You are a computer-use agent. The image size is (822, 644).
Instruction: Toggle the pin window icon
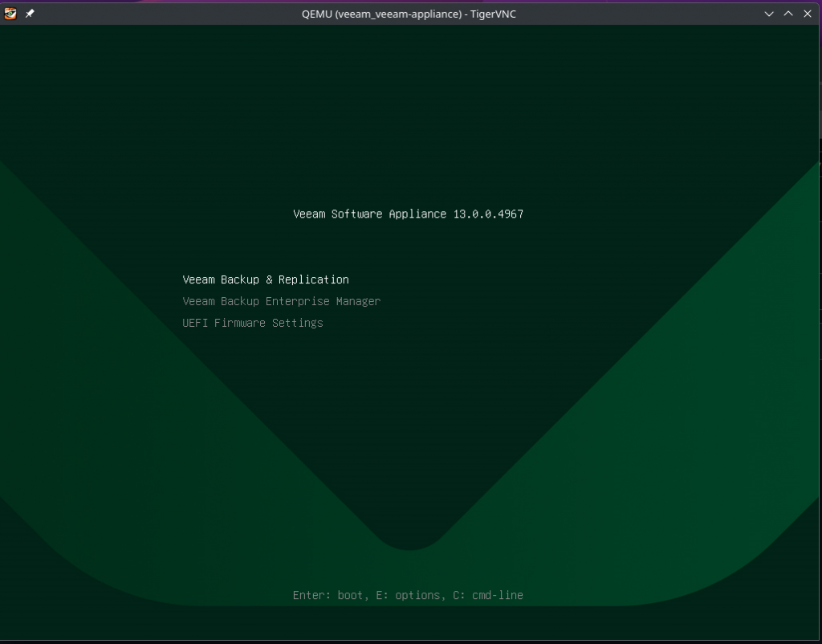30,14
